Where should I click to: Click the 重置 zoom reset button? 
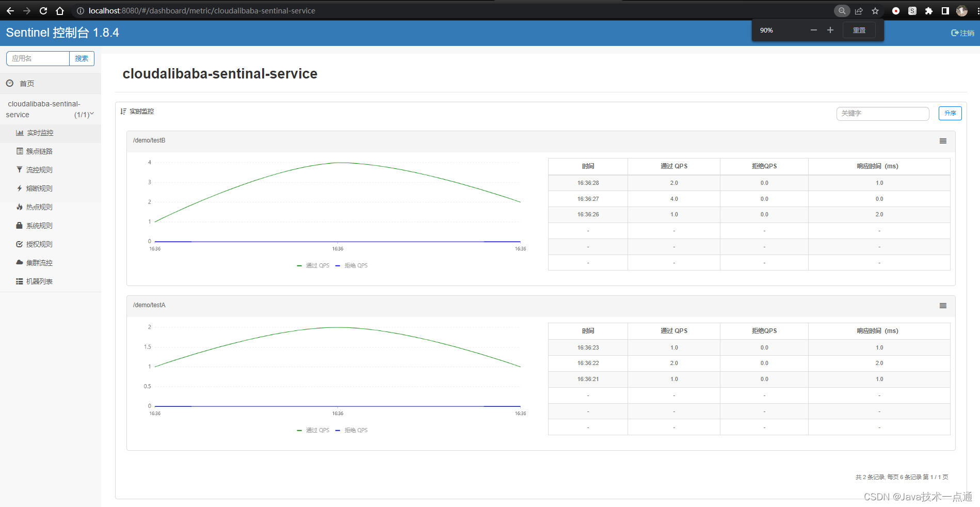tap(859, 30)
